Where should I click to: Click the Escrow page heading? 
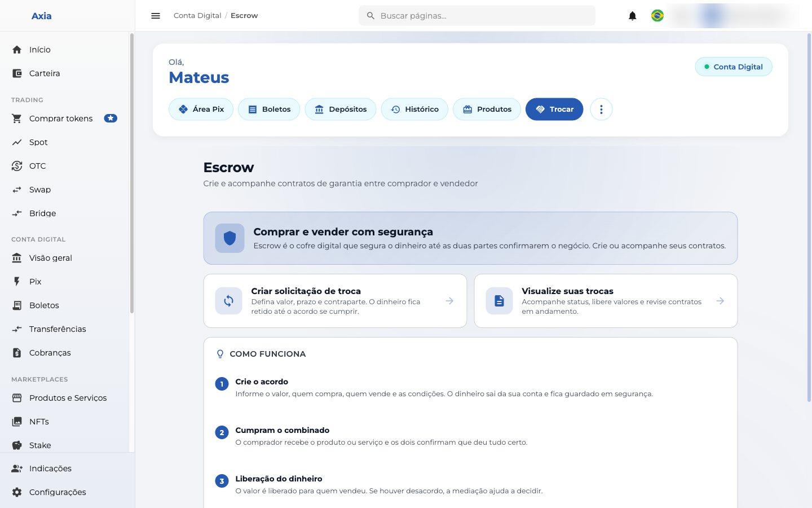[228, 168]
